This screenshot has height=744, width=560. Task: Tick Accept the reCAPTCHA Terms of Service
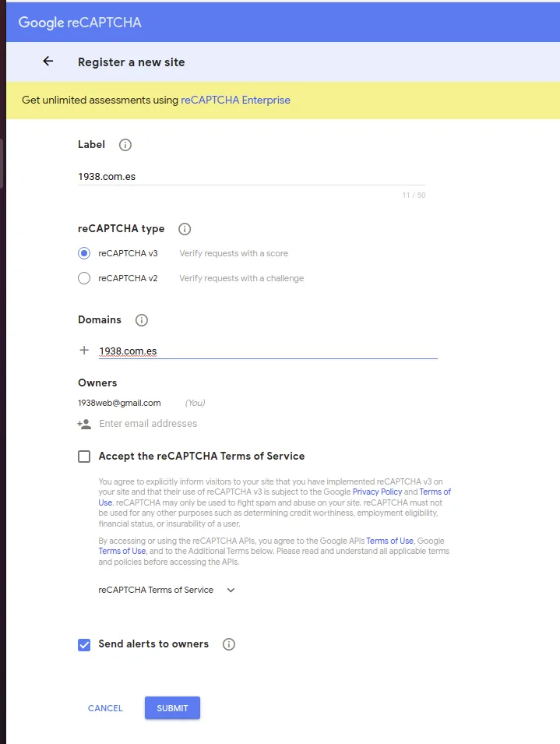click(x=84, y=457)
